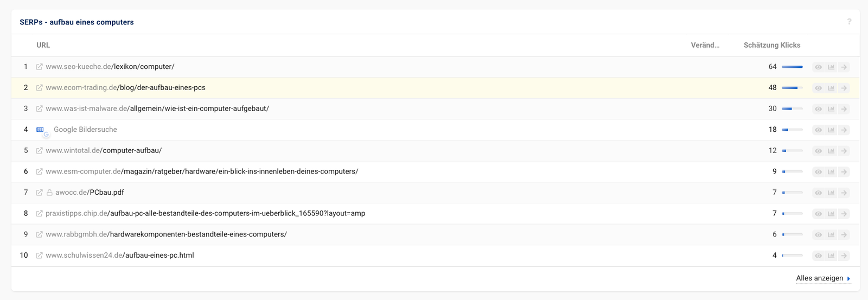Open external link icon for wintotal.de row
This screenshot has width=868, height=300.
click(39, 151)
